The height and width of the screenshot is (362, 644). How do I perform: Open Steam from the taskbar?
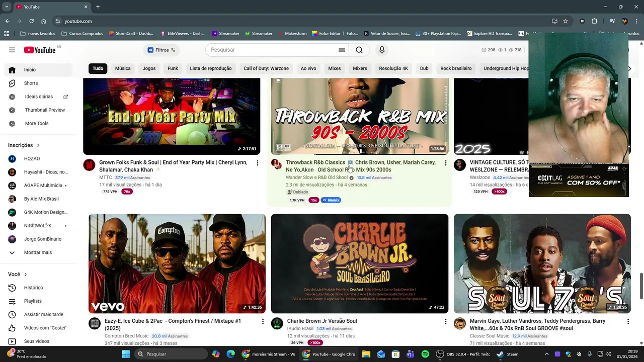(x=508, y=354)
